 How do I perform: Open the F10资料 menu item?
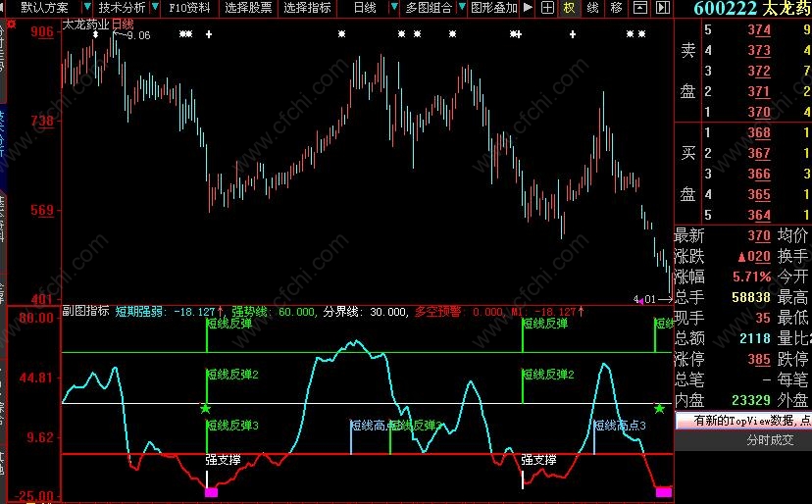pyautogui.click(x=189, y=8)
